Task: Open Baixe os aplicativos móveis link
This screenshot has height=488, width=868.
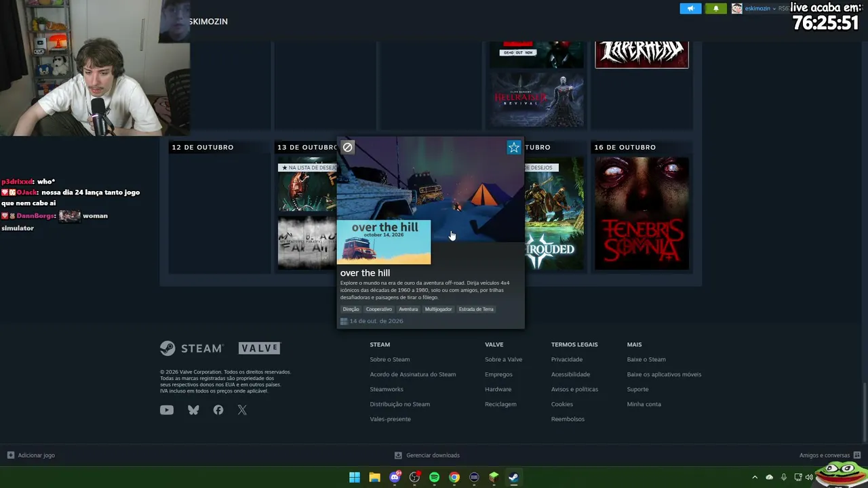Action: click(x=665, y=374)
